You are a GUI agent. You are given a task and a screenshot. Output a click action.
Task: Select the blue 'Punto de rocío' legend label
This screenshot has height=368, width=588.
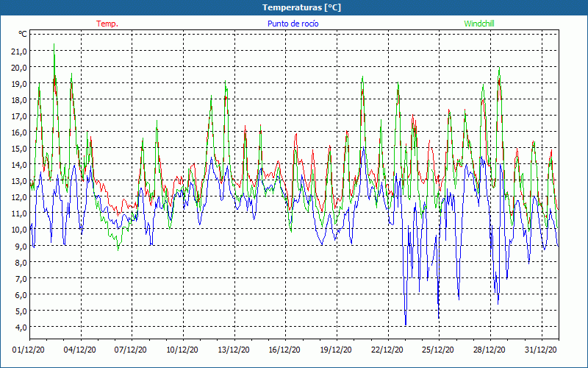point(293,24)
